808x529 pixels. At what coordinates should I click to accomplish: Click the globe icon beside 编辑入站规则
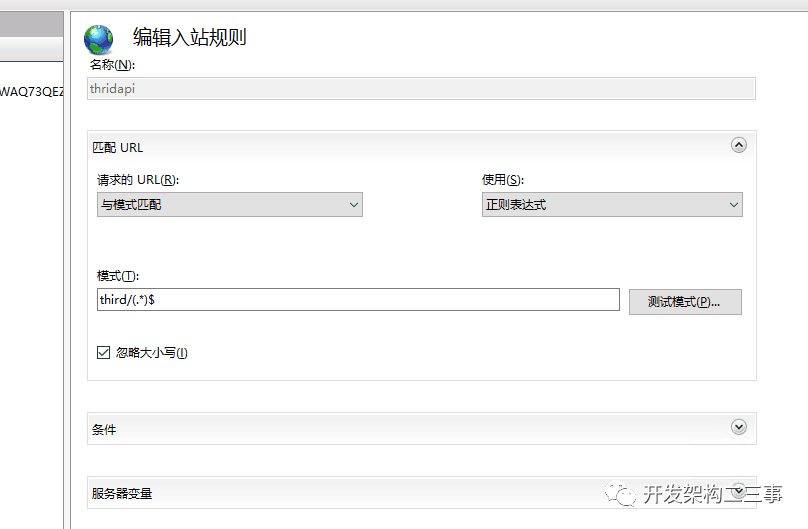point(98,40)
